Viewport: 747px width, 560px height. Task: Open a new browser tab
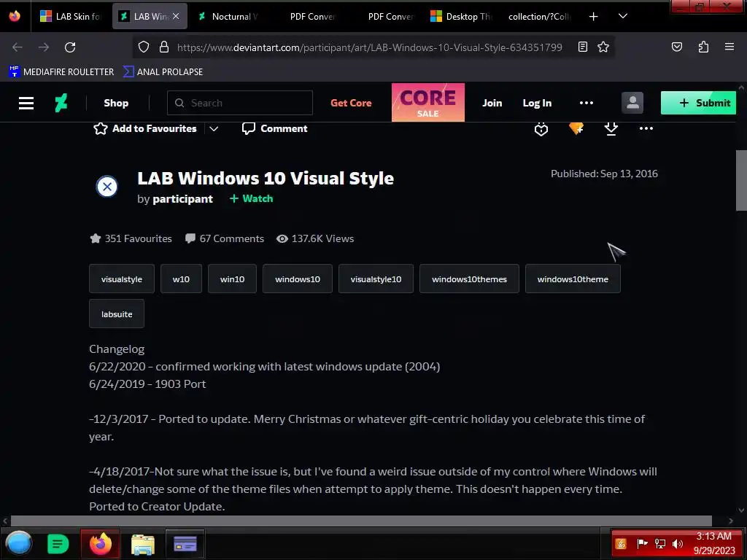point(593,16)
